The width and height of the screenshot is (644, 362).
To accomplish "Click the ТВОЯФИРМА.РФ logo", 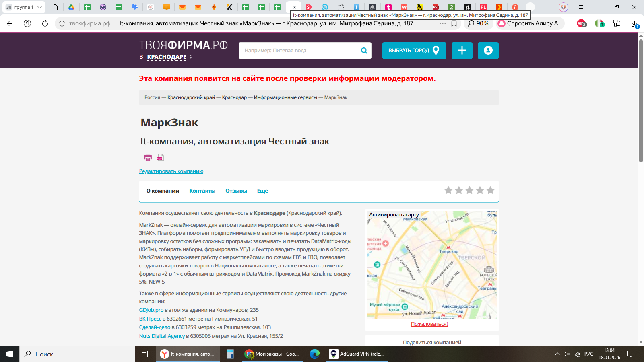I will click(184, 45).
